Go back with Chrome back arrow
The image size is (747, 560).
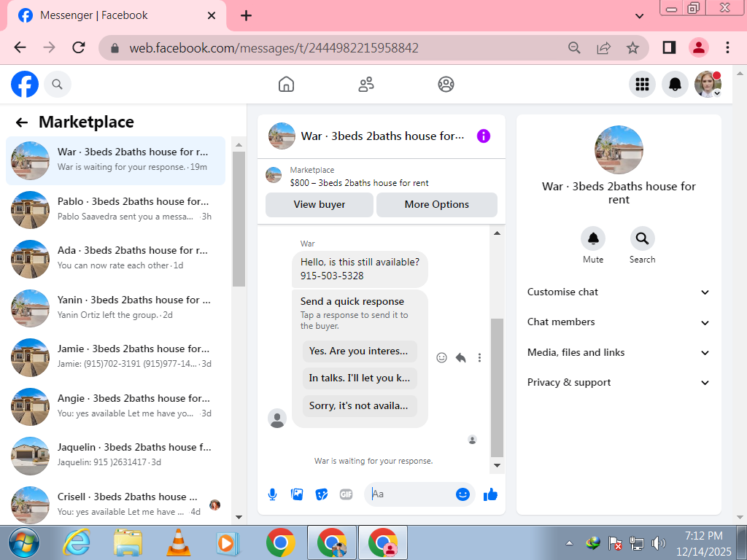20,47
